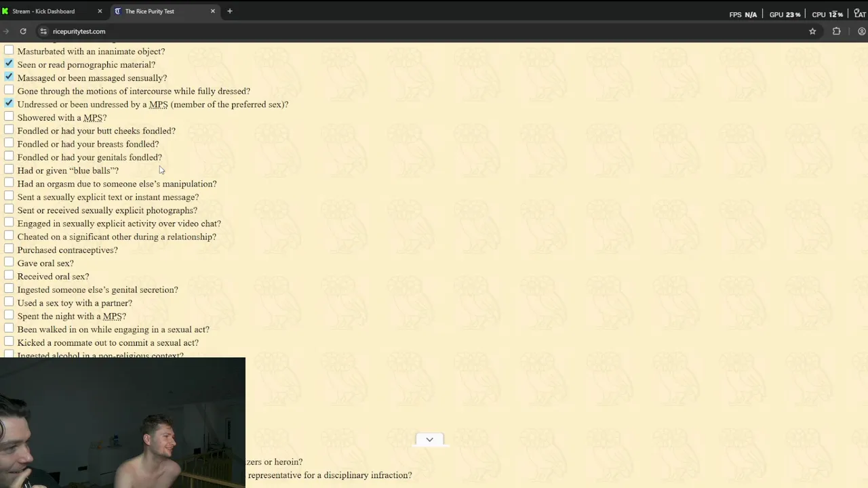
Task: Reload the Rice Purity Test page
Action: click(23, 31)
